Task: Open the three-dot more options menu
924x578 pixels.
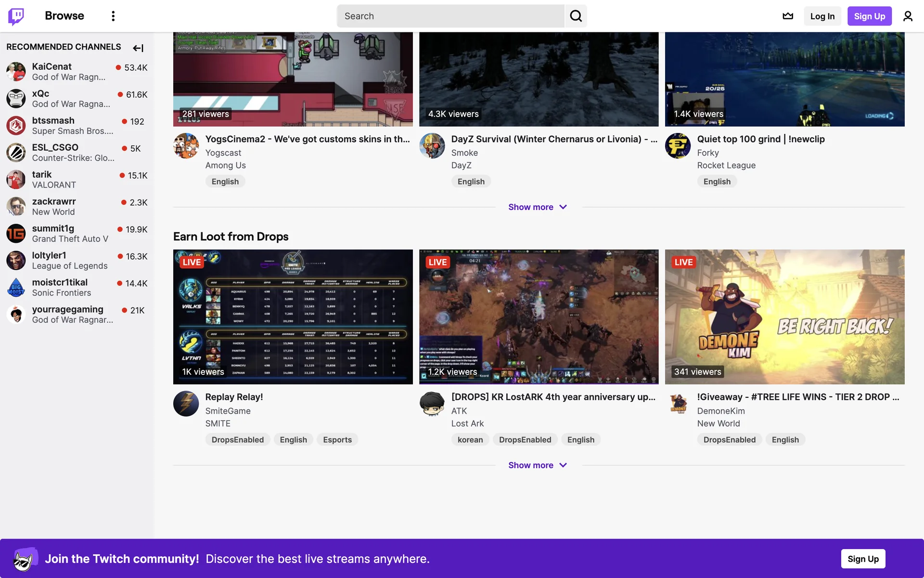Action: [x=113, y=16]
